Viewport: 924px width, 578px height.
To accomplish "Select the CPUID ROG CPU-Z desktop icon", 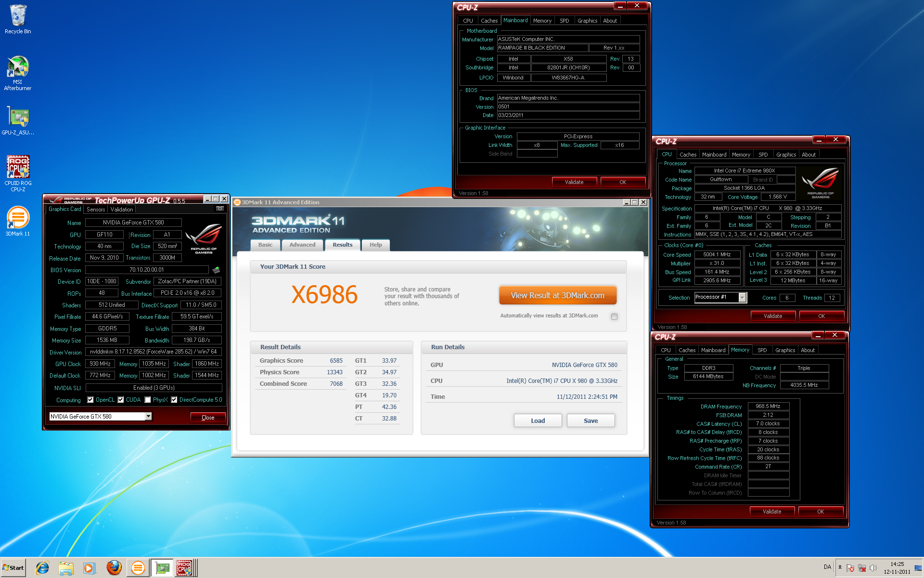I will pyautogui.click(x=18, y=173).
